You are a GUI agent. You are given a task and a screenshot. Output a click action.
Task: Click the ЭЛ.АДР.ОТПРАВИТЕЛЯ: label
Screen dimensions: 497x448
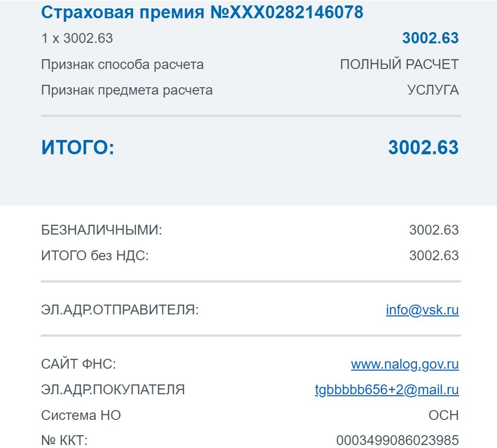pyautogui.click(x=120, y=310)
